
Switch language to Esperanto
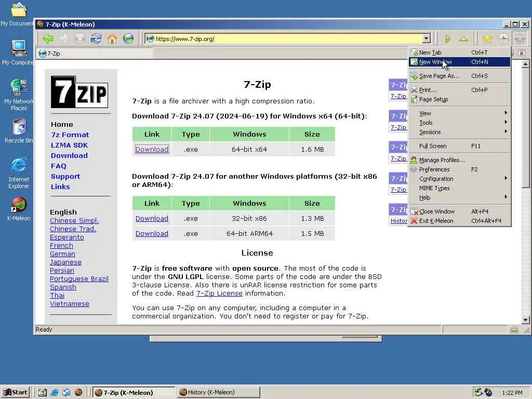(67, 237)
